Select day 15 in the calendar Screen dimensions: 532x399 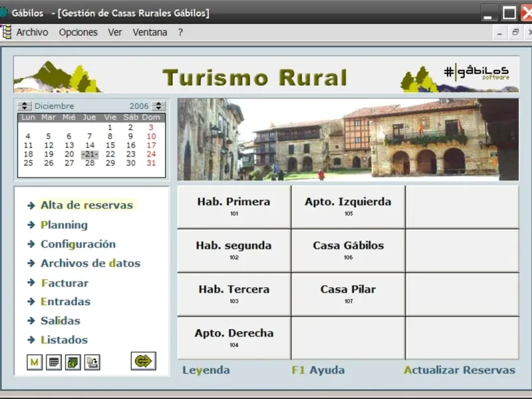110,145
